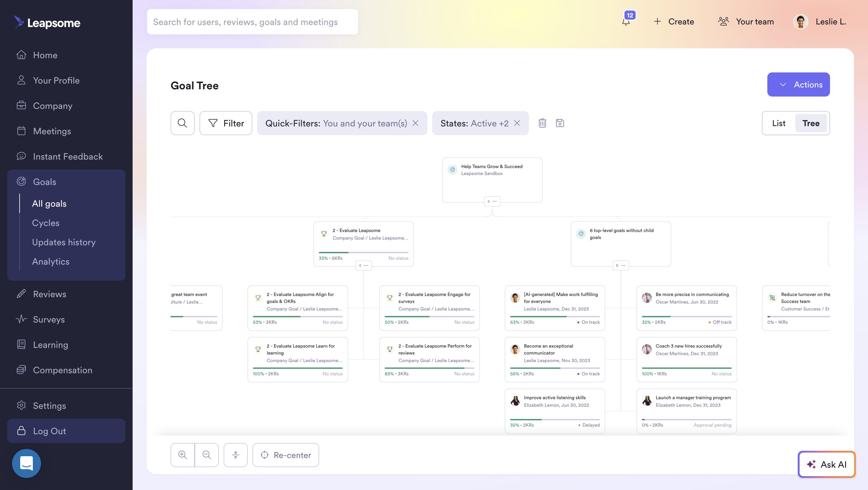
Task: Save current filter using disk icon
Action: point(560,123)
